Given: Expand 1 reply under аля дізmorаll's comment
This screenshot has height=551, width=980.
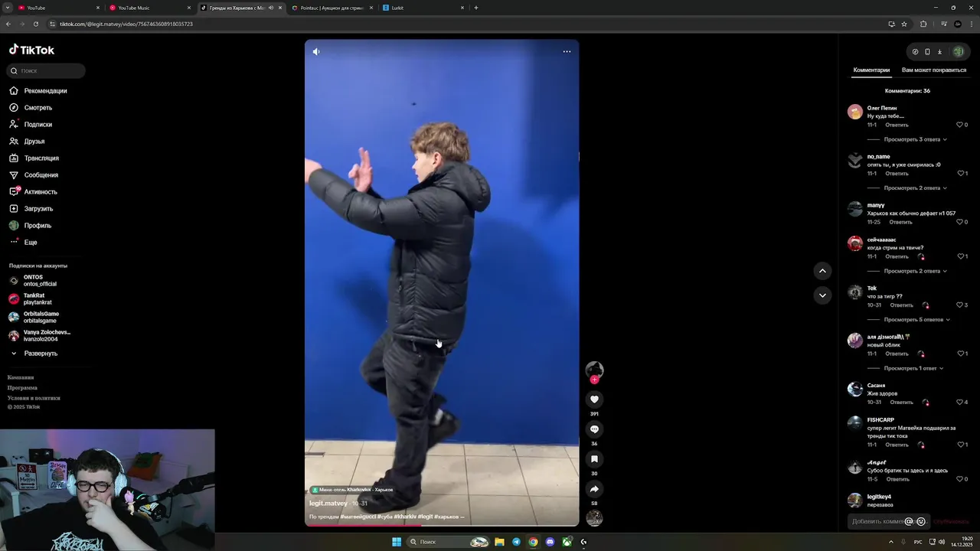Looking at the screenshot, I should [913, 368].
